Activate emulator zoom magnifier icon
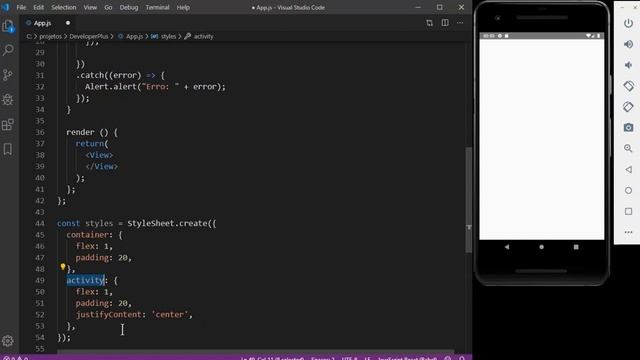This screenshot has height=360, width=640. point(628,149)
